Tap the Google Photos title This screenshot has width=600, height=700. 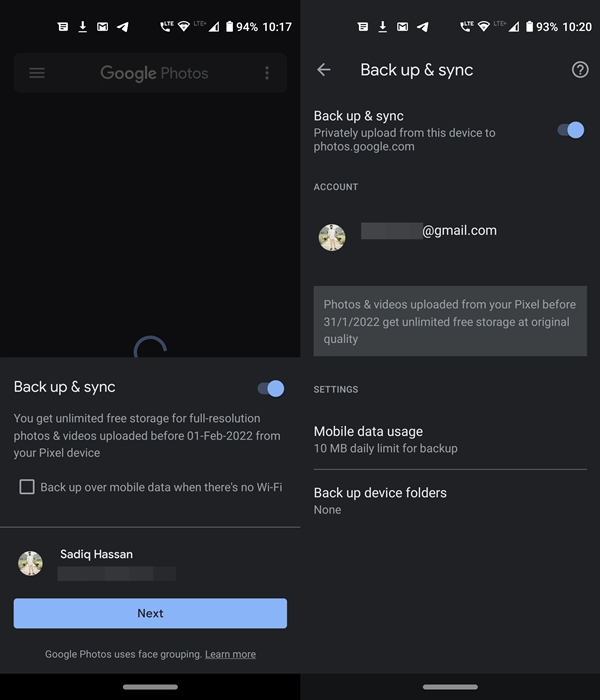click(155, 73)
